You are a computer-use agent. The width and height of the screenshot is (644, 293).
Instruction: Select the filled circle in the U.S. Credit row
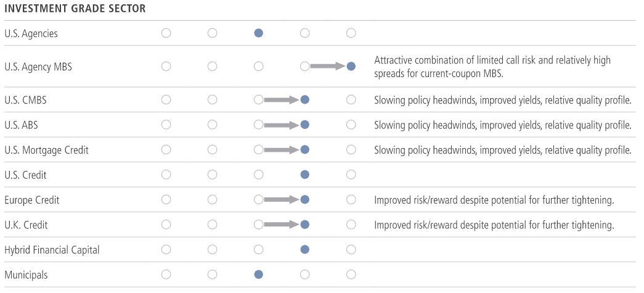[x=305, y=175]
